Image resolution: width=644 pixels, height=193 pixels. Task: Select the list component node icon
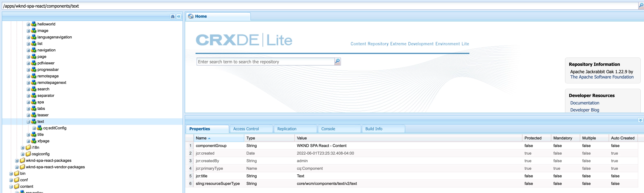point(34,43)
